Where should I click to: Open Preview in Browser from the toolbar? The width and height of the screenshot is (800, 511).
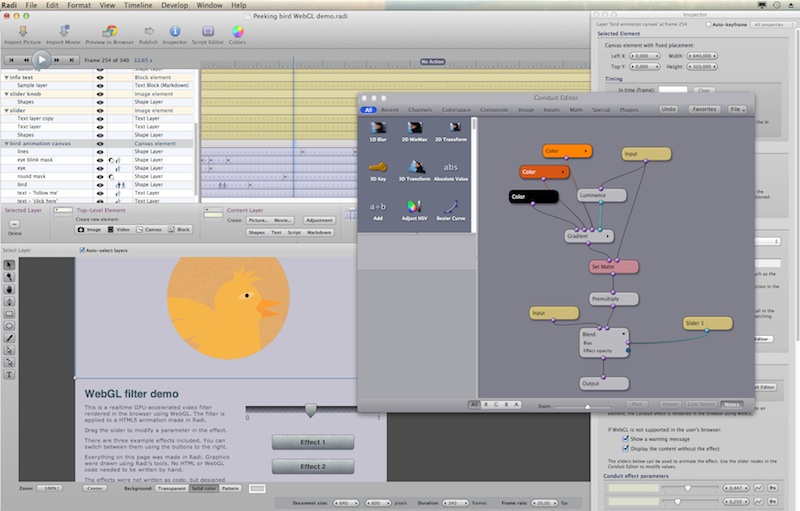point(109,32)
